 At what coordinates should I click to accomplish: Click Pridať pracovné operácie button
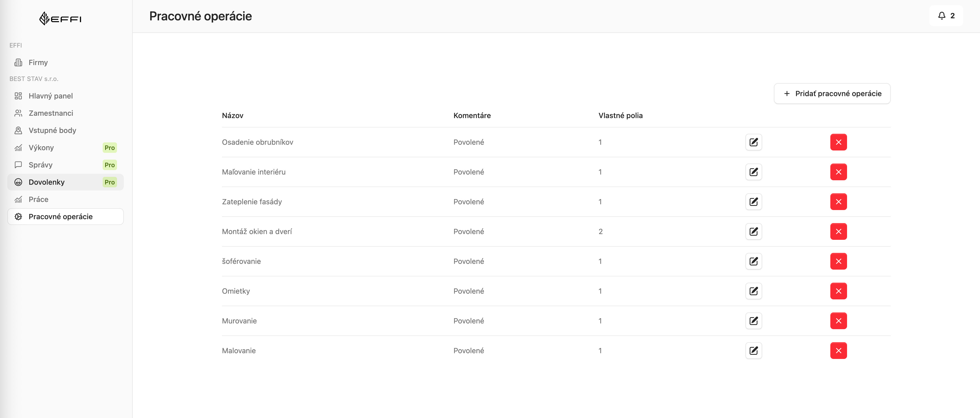[x=832, y=94]
